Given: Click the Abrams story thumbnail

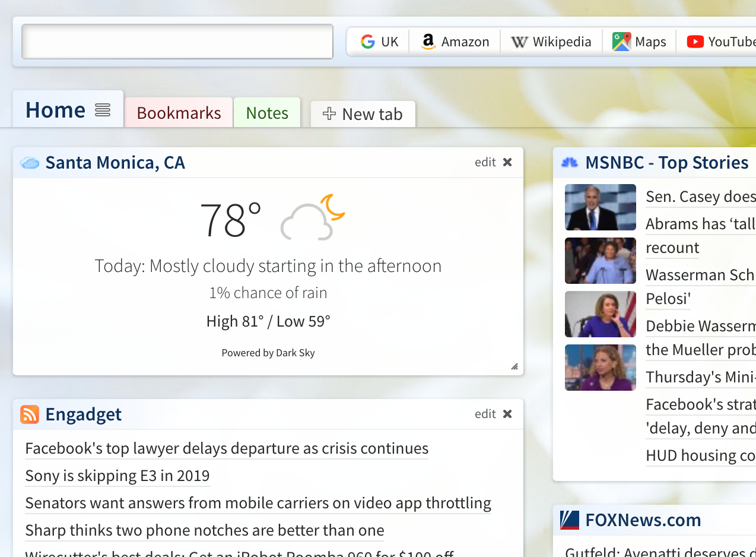Looking at the screenshot, I should click(601, 261).
